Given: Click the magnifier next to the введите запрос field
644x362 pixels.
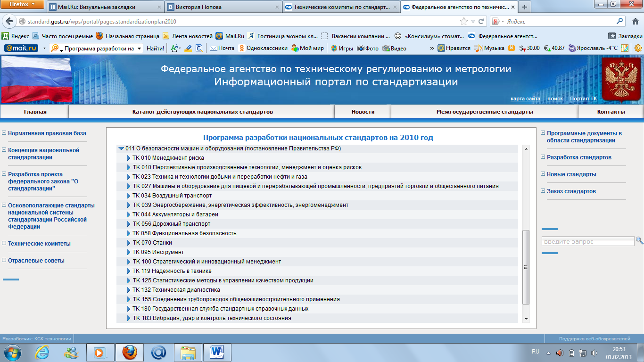Looking at the screenshot, I should (639, 240).
